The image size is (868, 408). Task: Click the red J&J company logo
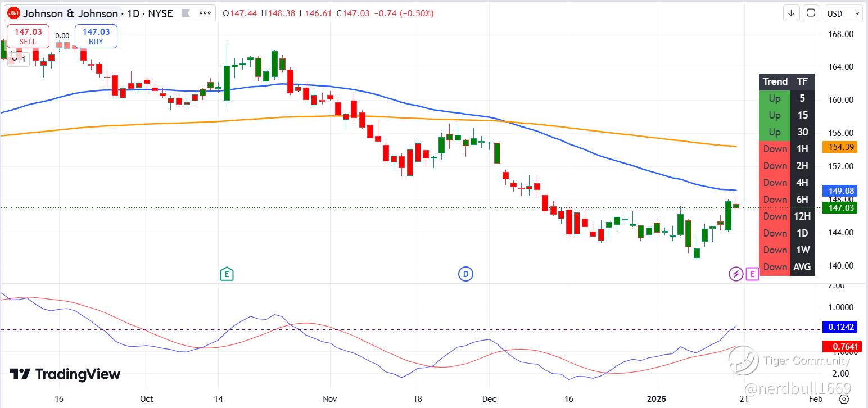(x=14, y=13)
